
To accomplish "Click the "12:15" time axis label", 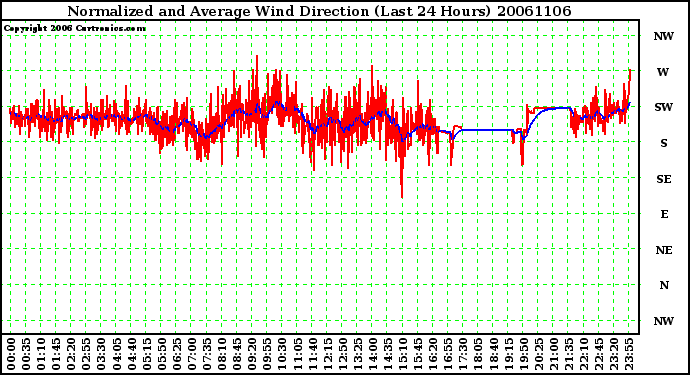I will (x=327, y=354).
